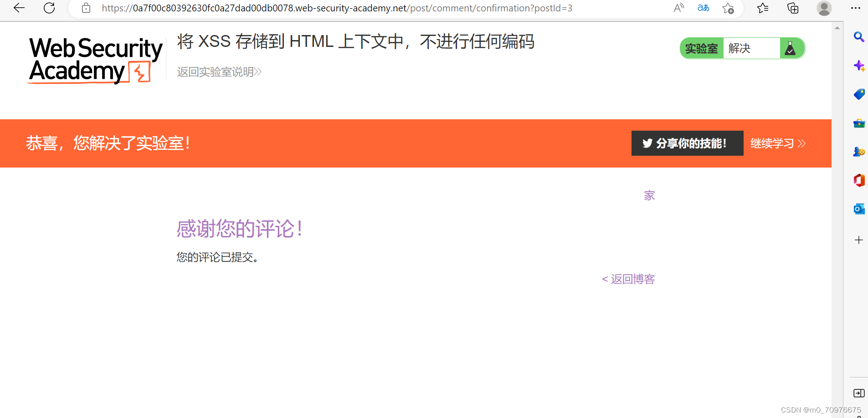Toggle Read aloud for this page
Viewport: 868px width, 418px height.
tap(679, 8)
